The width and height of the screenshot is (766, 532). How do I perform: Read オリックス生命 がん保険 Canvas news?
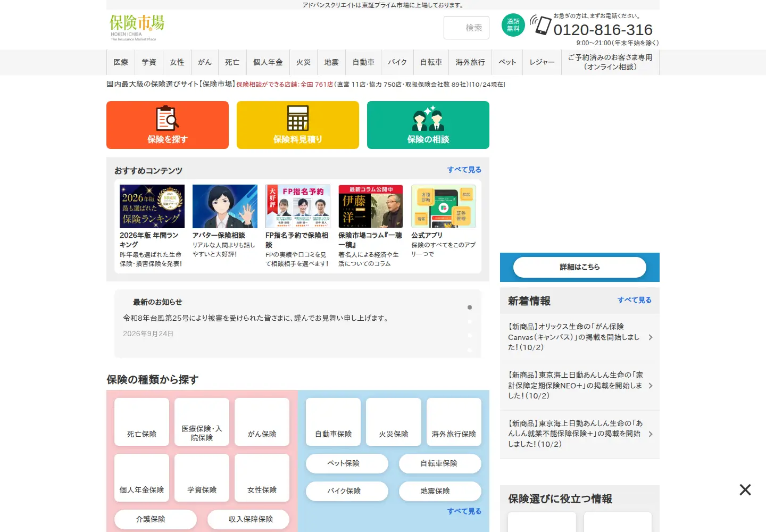(574, 337)
